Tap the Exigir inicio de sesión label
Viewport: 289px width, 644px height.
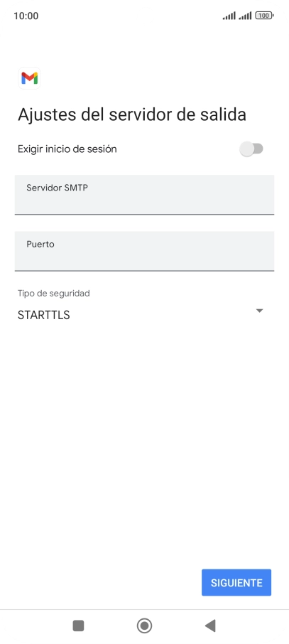[x=67, y=149]
